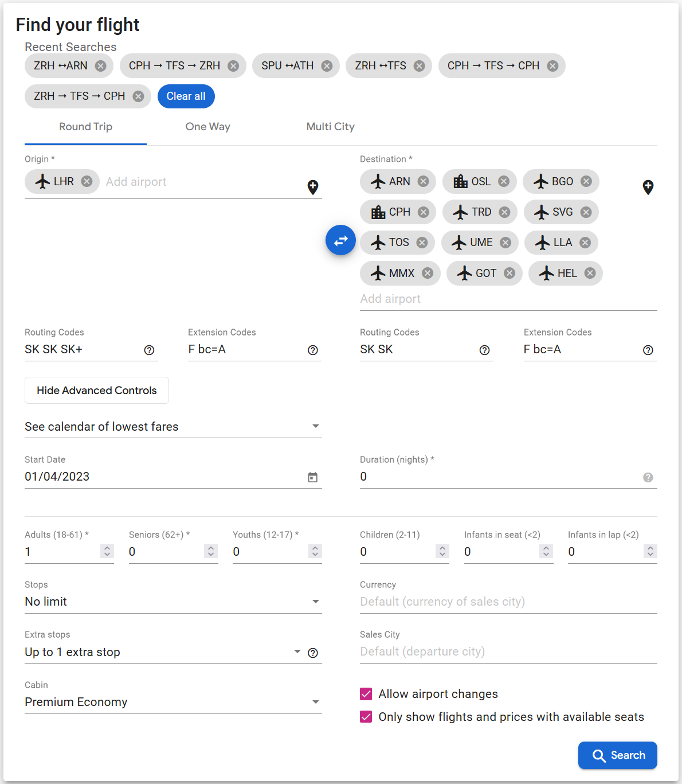Select the Multi City tab

pyautogui.click(x=330, y=127)
